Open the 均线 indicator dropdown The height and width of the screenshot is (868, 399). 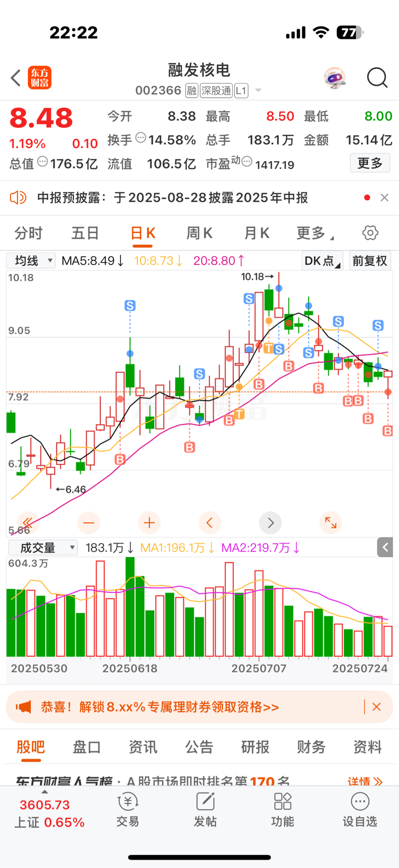[31, 260]
